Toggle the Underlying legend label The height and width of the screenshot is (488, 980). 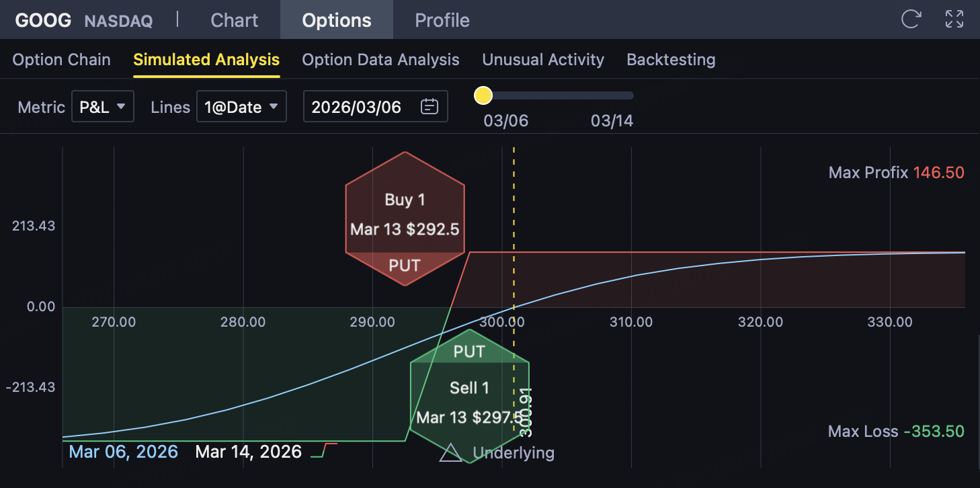(514, 452)
